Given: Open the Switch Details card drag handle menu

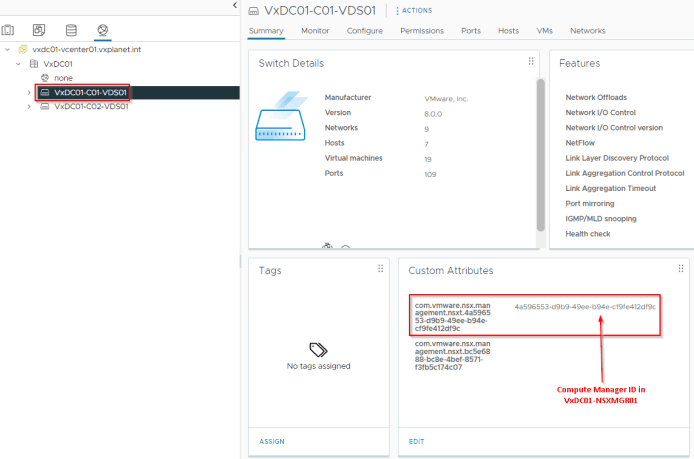Looking at the screenshot, I should pyautogui.click(x=531, y=62).
